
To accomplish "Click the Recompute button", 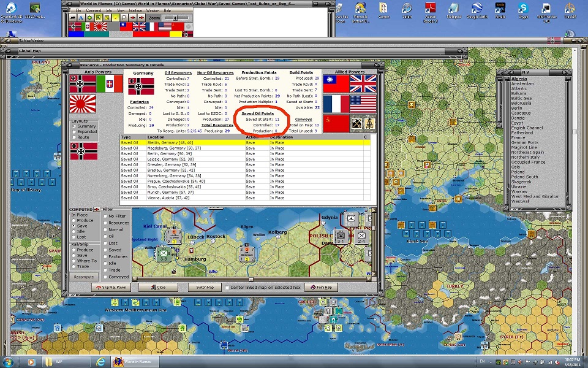I will pyautogui.click(x=84, y=277).
